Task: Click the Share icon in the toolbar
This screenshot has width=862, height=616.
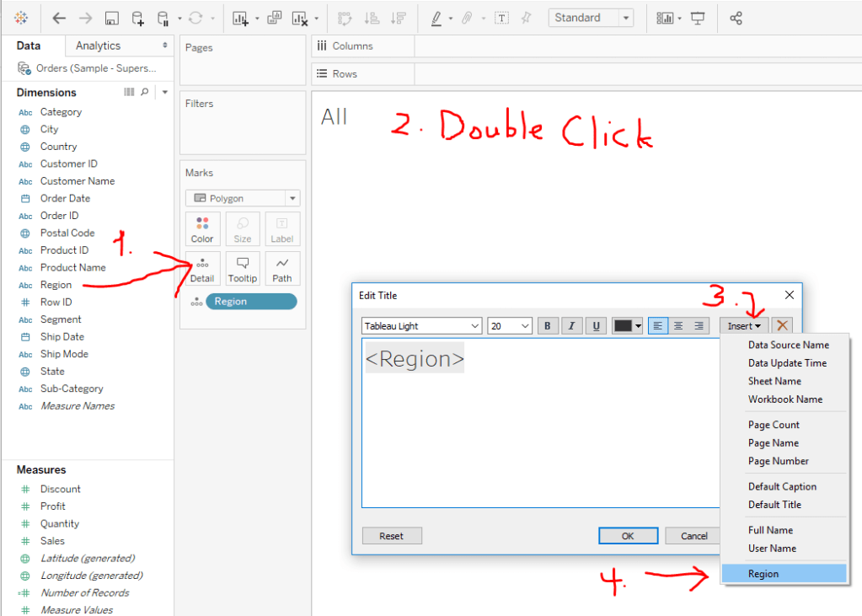Action: pyautogui.click(x=736, y=18)
